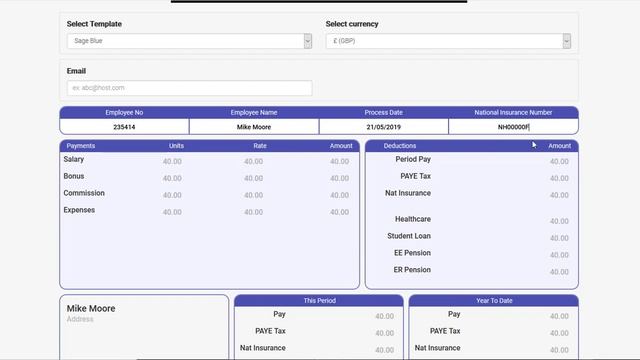This screenshot has width=640, height=360.
Task: Click the Bonus payment label
Action: (74, 176)
